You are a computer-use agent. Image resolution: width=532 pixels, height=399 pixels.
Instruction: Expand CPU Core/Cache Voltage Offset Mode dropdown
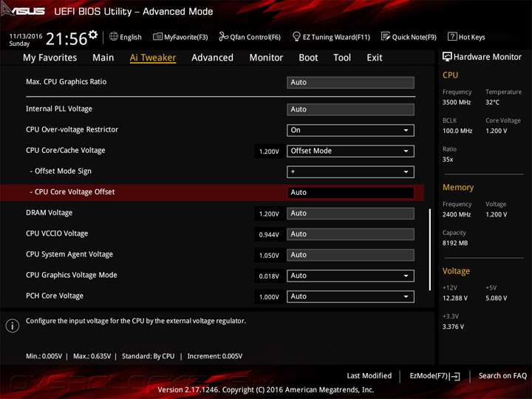350,151
